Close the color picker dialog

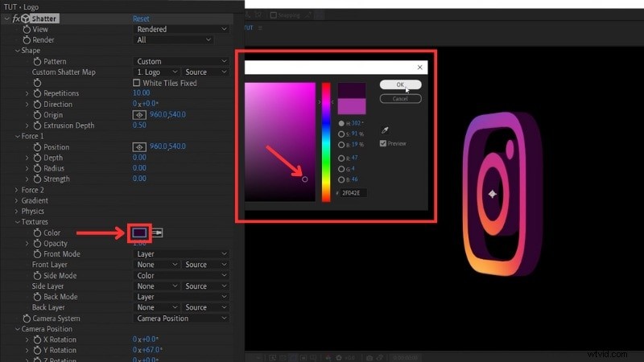(x=419, y=68)
